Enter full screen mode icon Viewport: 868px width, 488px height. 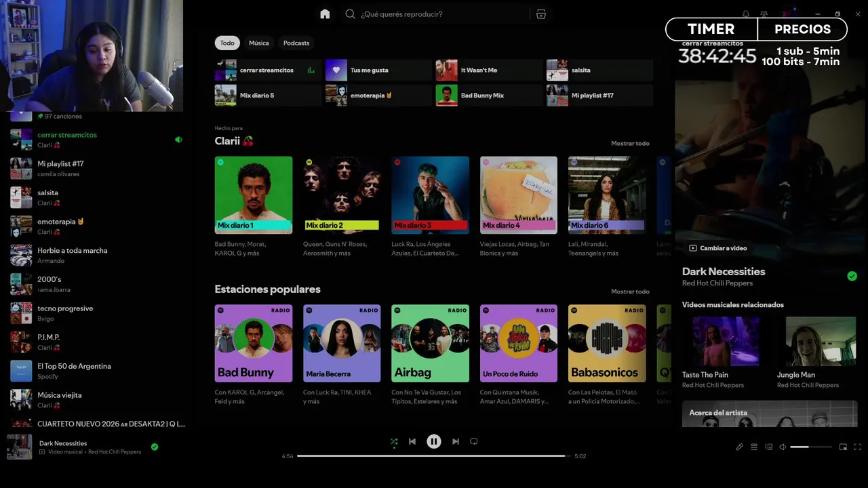[857, 447]
